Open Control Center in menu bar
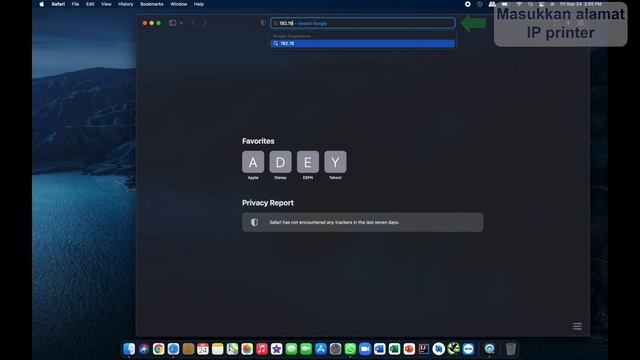The image size is (640, 360). [x=541, y=4]
